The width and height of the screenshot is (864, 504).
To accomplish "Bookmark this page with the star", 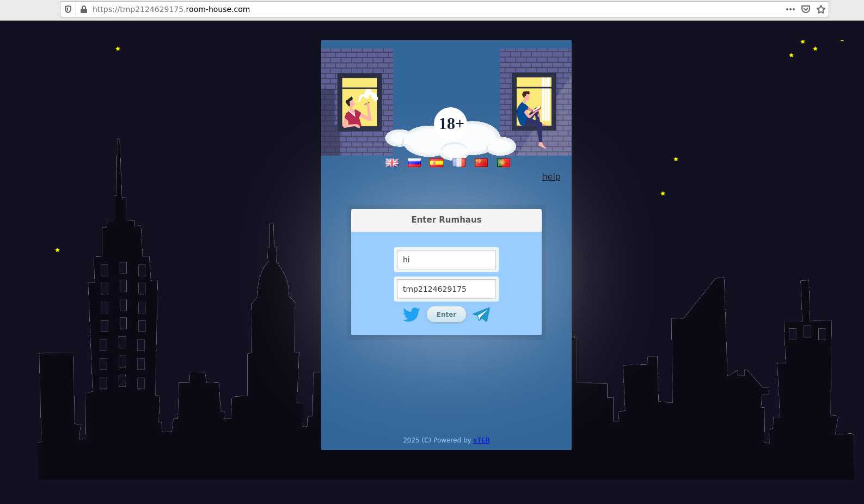I will click(x=821, y=9).
